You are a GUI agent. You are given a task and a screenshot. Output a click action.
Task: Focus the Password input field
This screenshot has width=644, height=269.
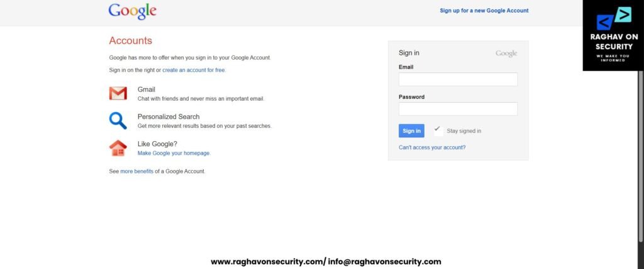tap(458, 109)
